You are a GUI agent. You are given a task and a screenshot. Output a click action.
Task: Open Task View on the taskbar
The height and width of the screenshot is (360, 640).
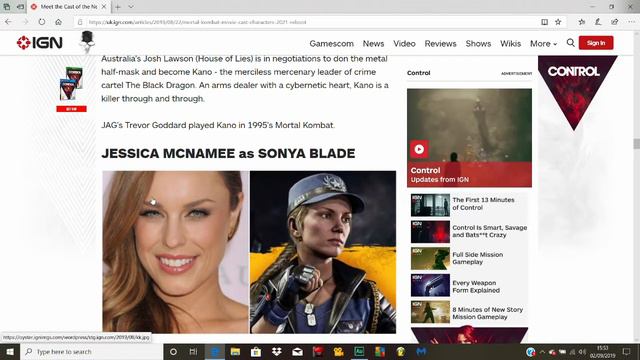[193, 351]
